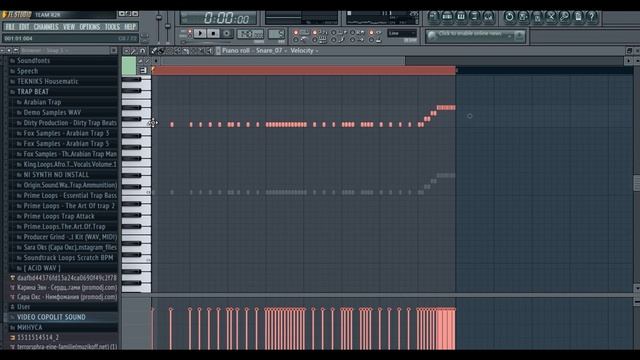Open the piano roll view icon
640x360 pixels.
[461, 17]
